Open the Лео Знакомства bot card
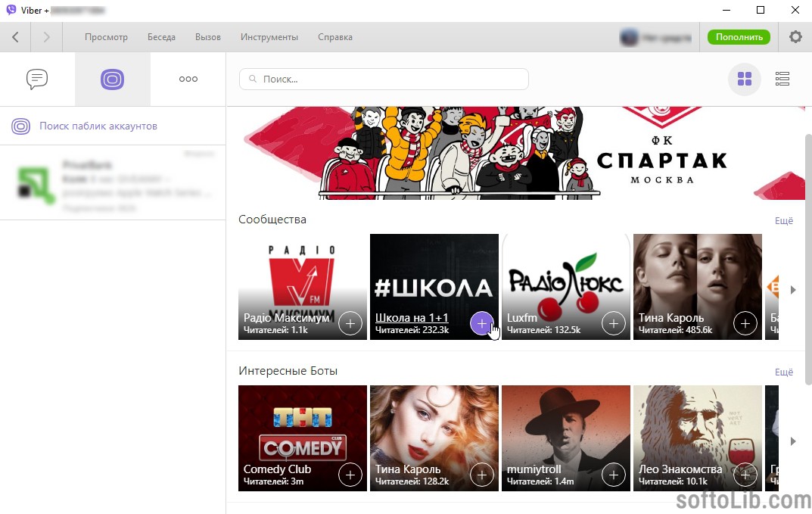Viewport: 812px width, 514px height. point(698,438)
